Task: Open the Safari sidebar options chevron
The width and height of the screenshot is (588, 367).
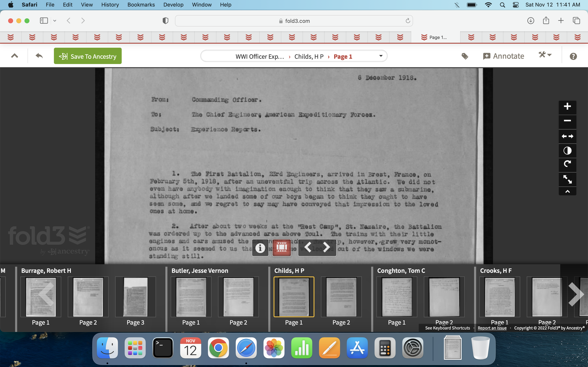Action: (55, 21)
